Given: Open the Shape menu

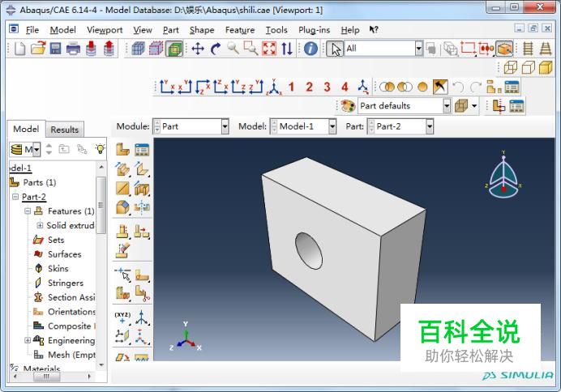Looking at the screenshot, I should point(202,30).
